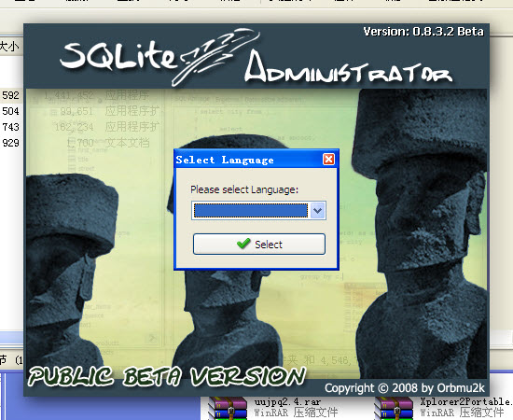Click the Version 0.8.3.2 Beta label
Viewport: 513px width, 420px height.
click(x=423, y=32)
